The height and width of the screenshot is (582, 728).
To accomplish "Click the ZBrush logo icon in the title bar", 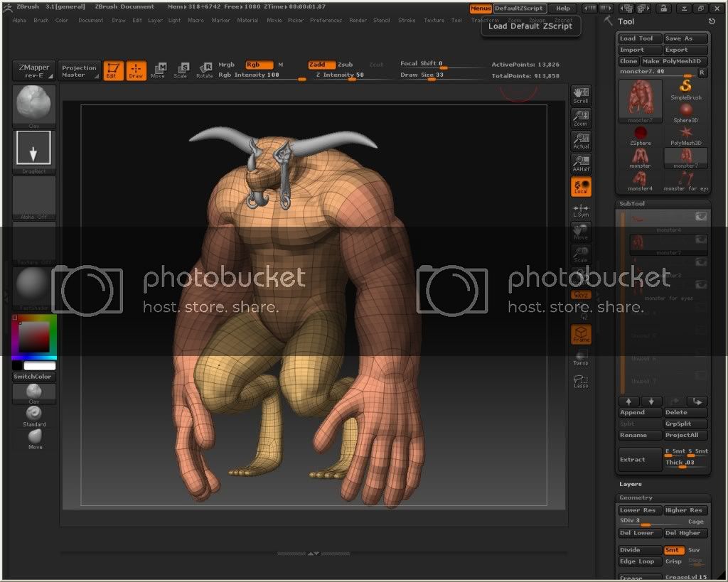I will click(x=8, y=7).
